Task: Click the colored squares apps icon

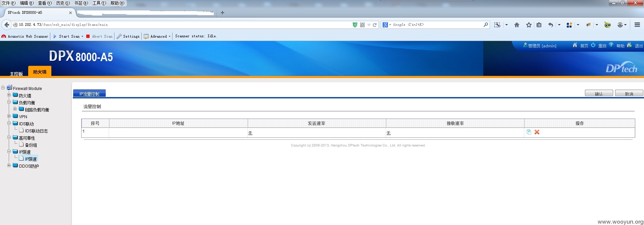Action: click(569, 25)
